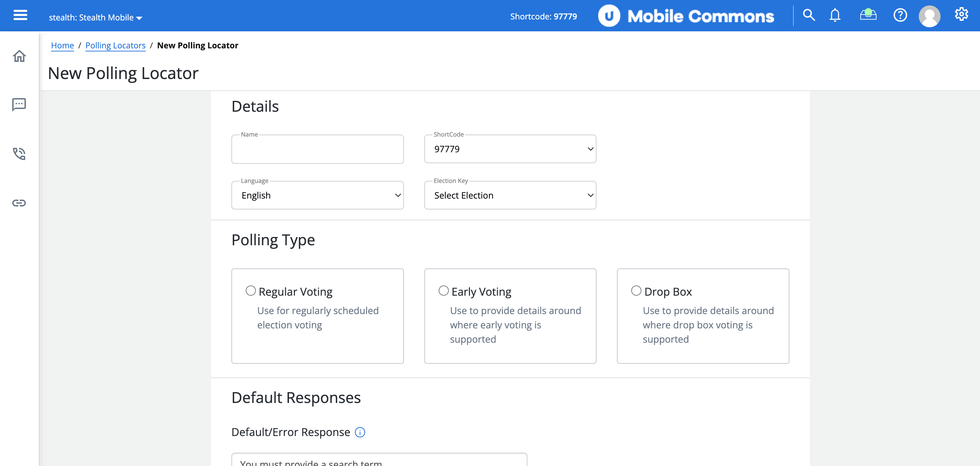Open the inbox icon with the green indicator

coord(868,15)
